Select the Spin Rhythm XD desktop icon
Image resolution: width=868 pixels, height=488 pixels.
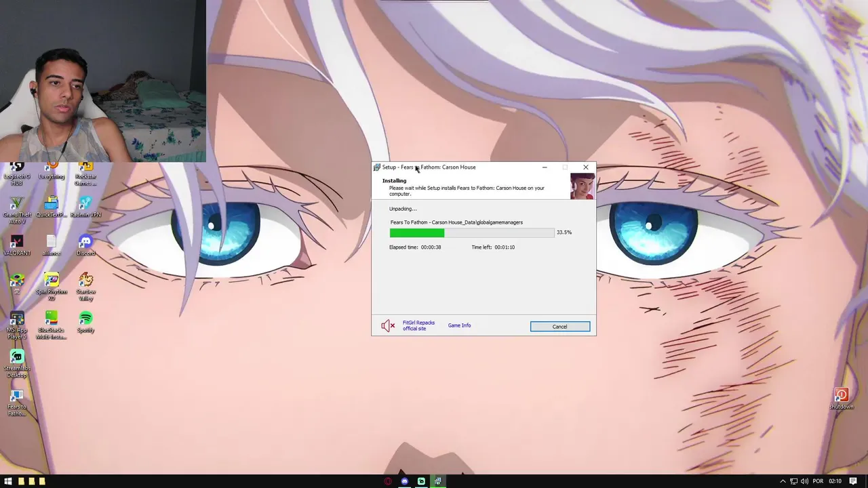point(52,287)
